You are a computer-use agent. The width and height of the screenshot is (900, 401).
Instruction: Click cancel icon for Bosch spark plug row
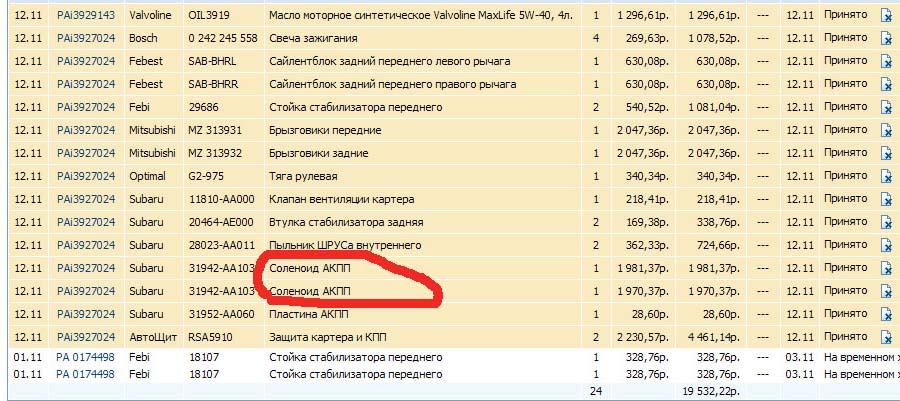pyautogui.click(x=885, y=38)
